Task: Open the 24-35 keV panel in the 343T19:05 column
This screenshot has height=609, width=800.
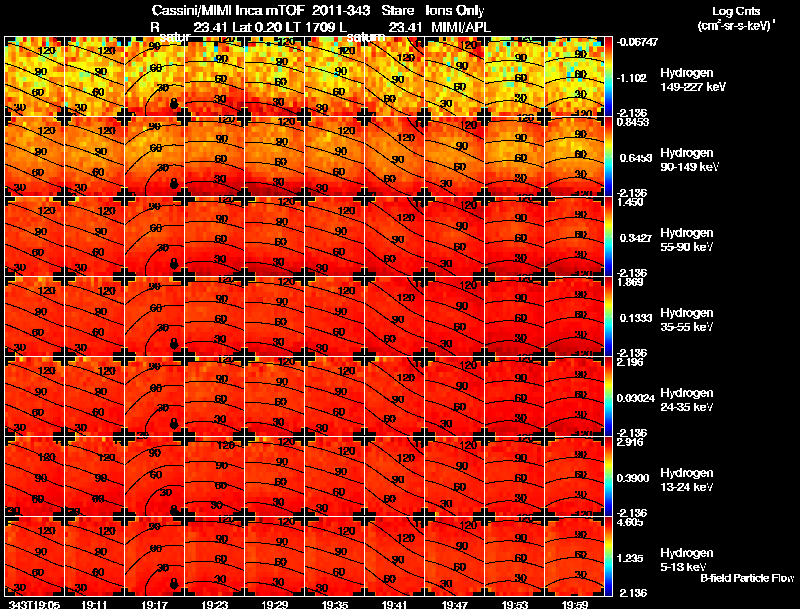Action: (35, 397)
